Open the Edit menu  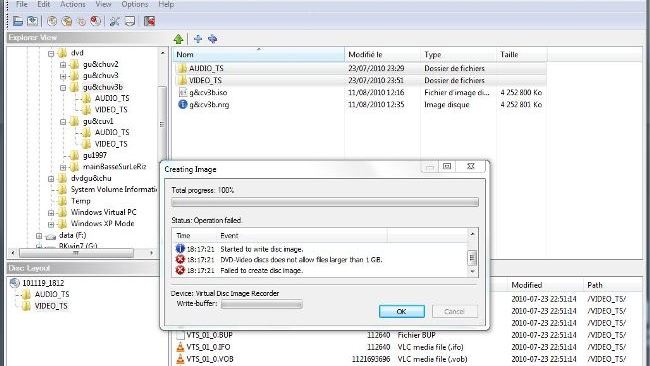(44, 4)
